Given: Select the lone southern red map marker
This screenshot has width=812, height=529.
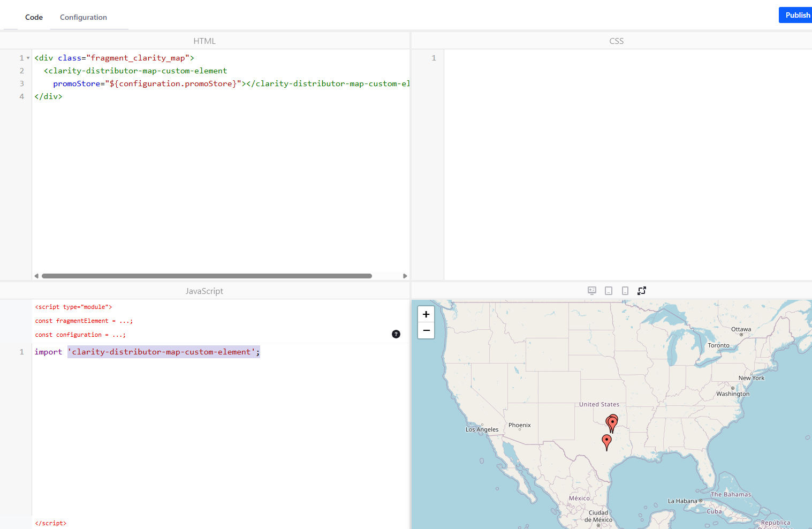Looking at the screenshot, I should pyautogui.click(x=606, y=443).
